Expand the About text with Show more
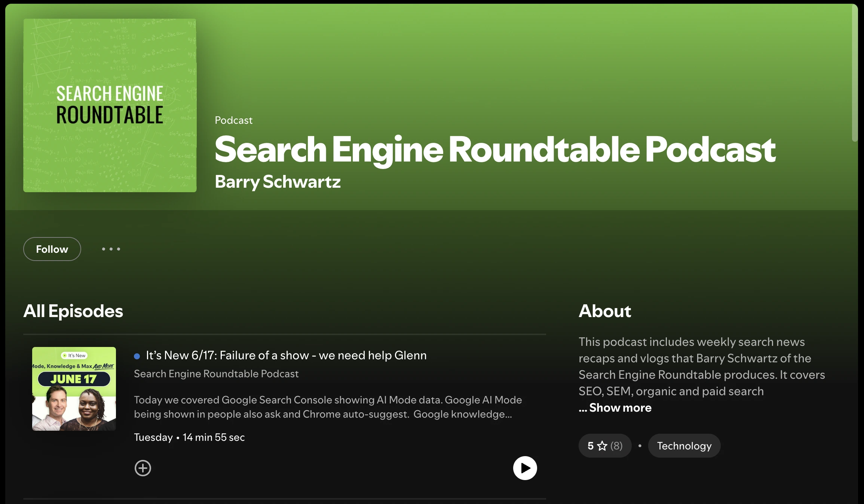The image size is (864, 504). 620,408
